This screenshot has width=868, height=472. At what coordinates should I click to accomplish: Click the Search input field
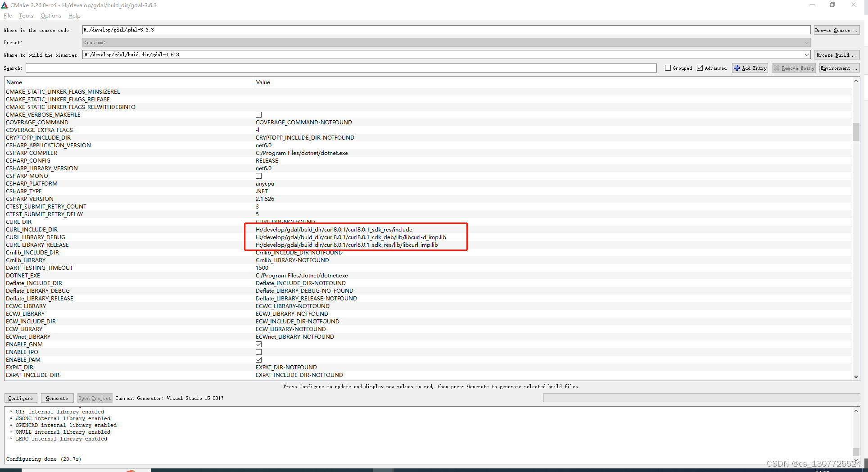pos(341,68)
